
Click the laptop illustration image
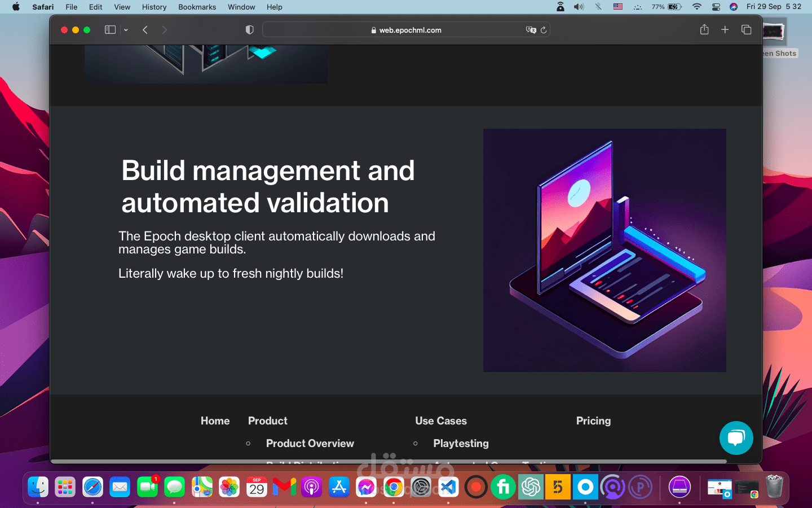[x=604, y=250]
